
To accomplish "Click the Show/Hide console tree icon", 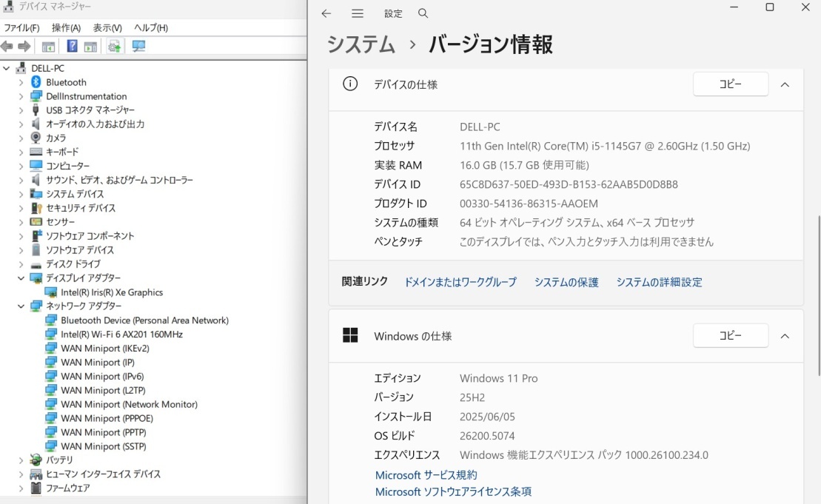I will pos(48,47).
